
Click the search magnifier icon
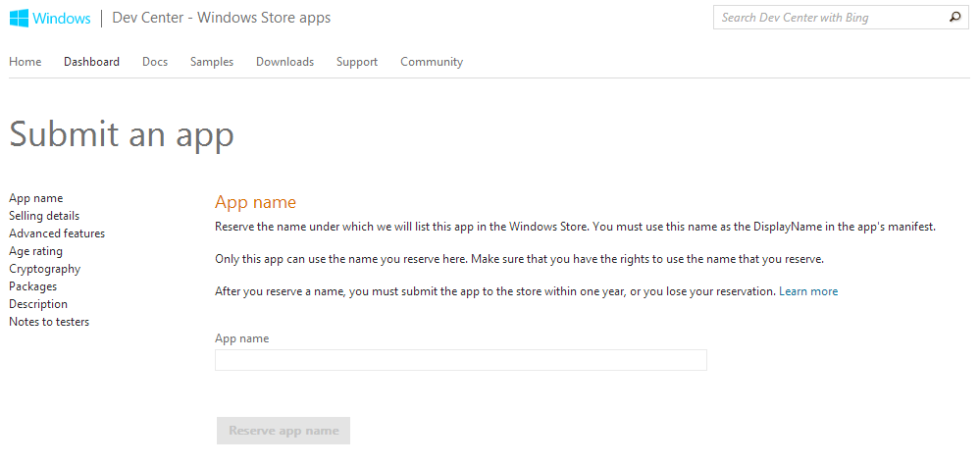coord(955,18)
